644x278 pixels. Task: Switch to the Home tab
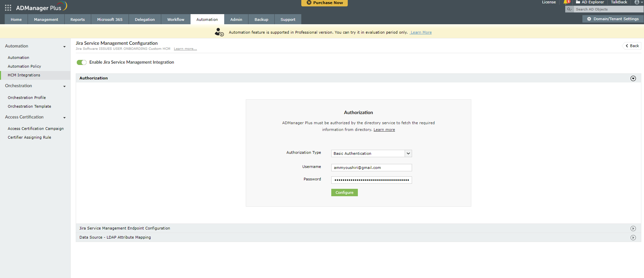(x=16, y=20)
